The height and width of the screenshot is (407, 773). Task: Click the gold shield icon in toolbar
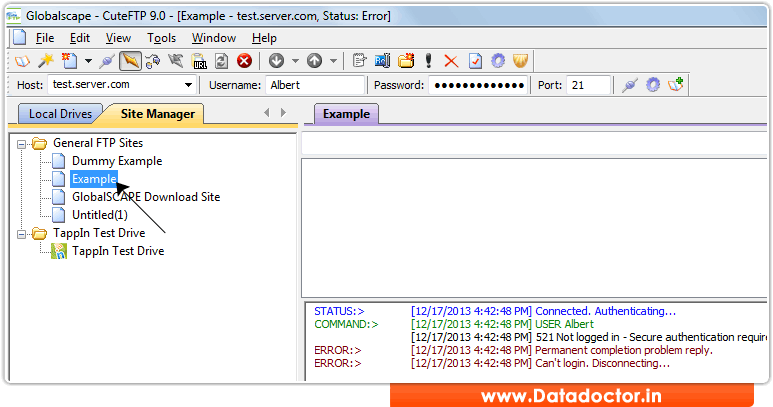(521, 61)
